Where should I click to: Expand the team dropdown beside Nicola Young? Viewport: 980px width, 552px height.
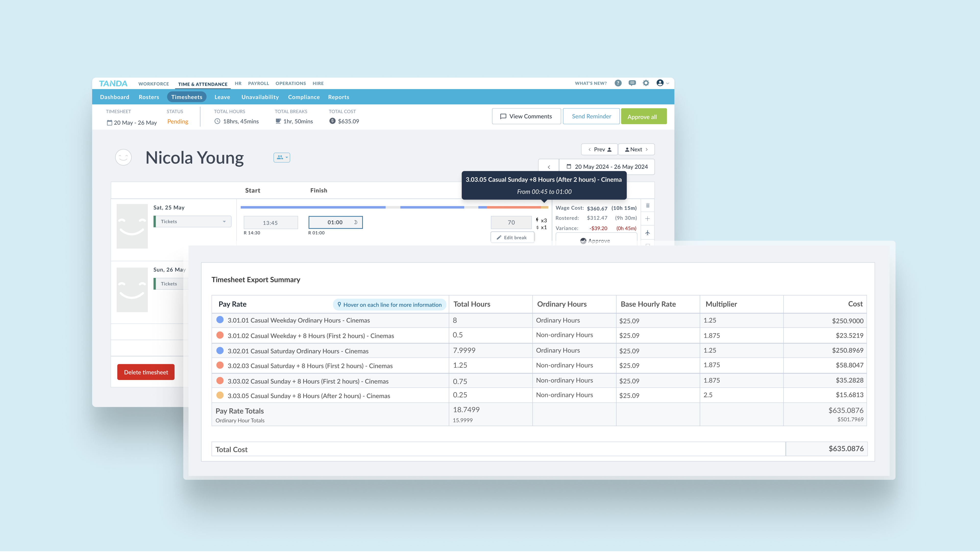281,157
